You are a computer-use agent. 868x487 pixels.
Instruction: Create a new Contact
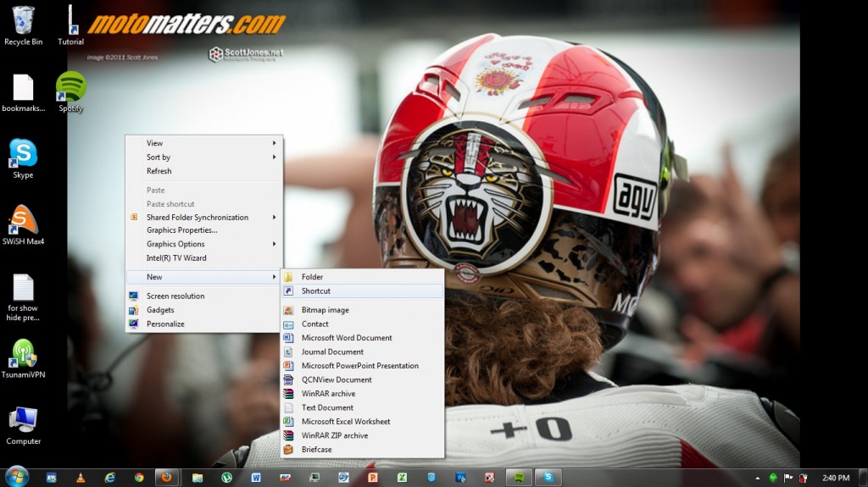coord(363,324)
